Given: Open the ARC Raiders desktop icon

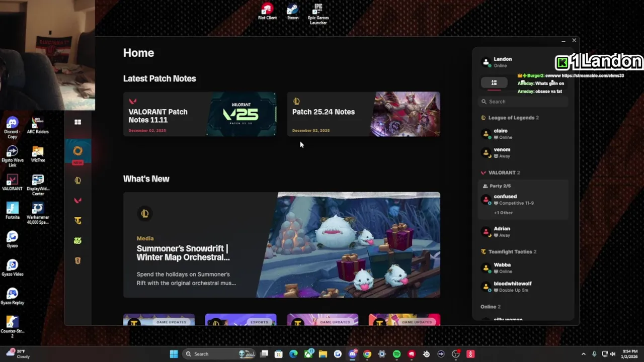Looking at the screenshot, I should click(x=38, y=126).
